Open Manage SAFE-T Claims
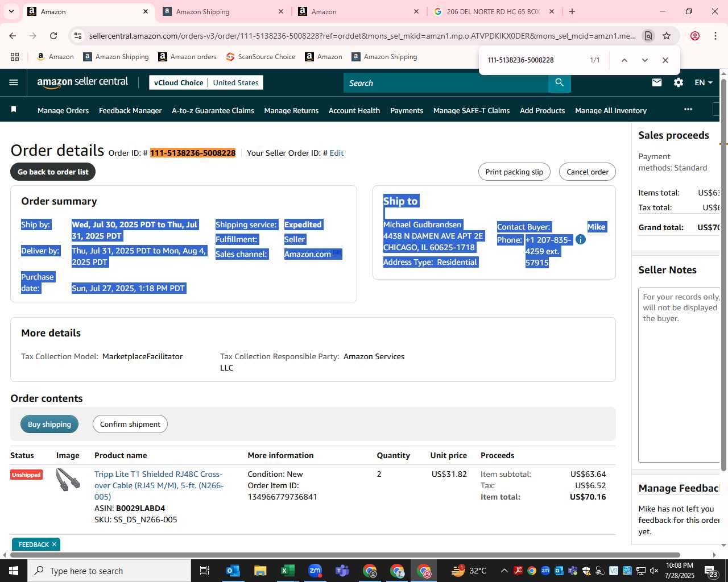The image size is (728, 582). pyautogui.click(x=471, y=110)
